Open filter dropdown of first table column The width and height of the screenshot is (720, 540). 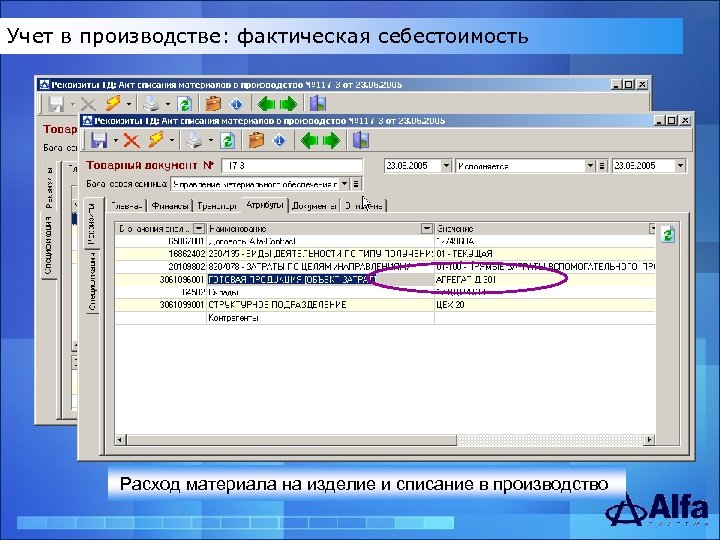pyautogui.click(x=199, y=228)
